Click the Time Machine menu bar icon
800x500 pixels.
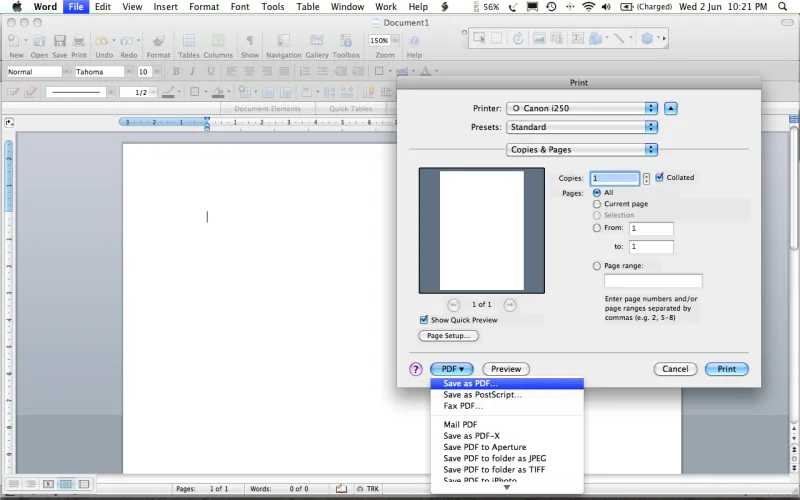[551, 7]
